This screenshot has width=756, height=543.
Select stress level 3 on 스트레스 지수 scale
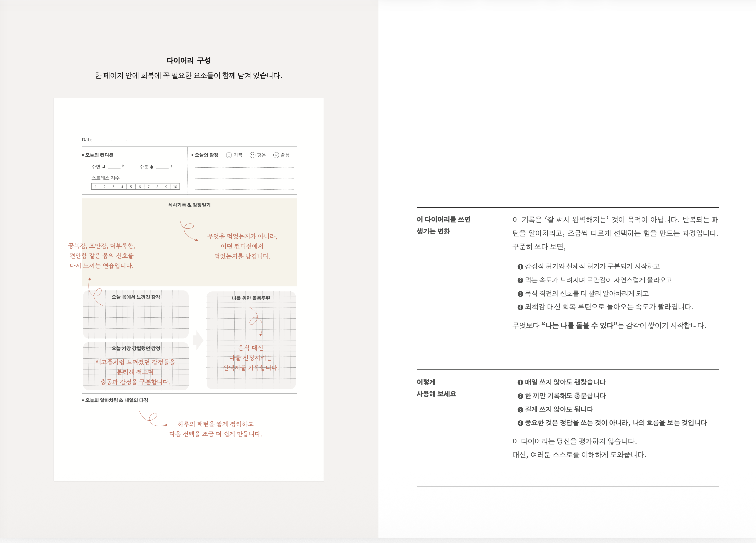(x=113, y=187)
